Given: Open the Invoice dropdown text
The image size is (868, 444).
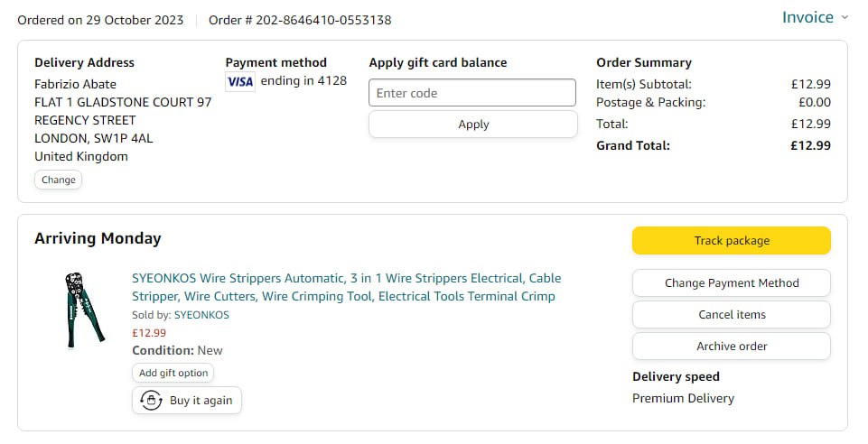Looking at the screenshot, I should pyautogui.click(x=807, y=18).
